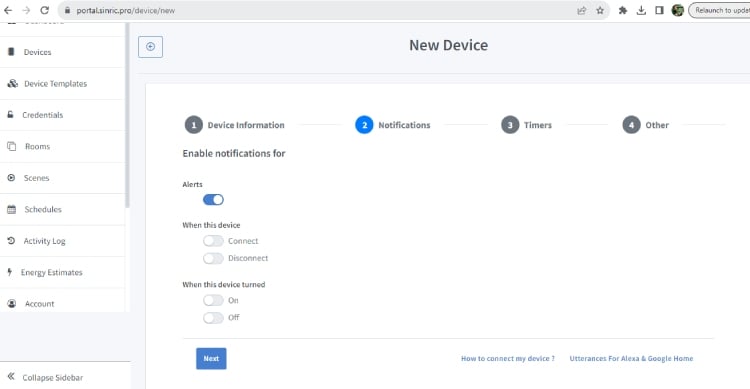
Task: Click the Account user icon
Action: tap(12, 303)
